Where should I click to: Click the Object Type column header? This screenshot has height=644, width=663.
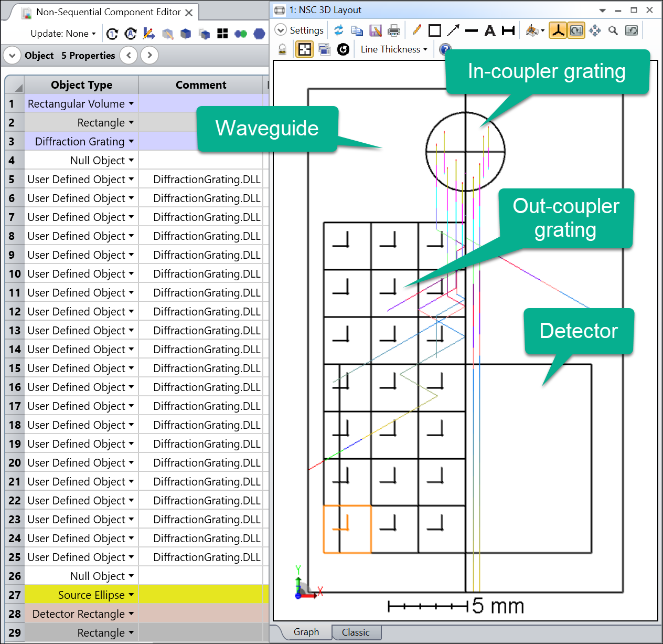click(81, 85)
